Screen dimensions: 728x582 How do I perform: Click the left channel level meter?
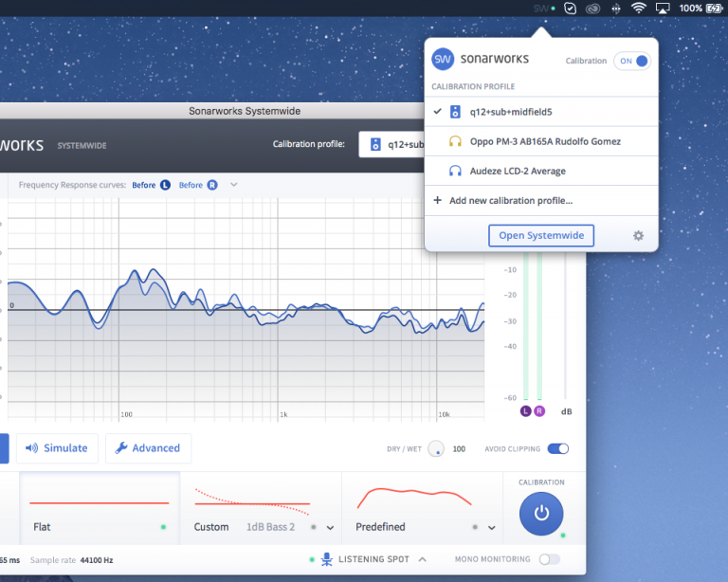click(526, 326)
